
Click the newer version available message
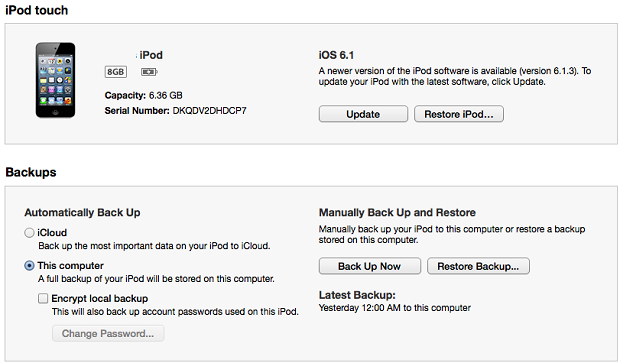pos(455,76)
